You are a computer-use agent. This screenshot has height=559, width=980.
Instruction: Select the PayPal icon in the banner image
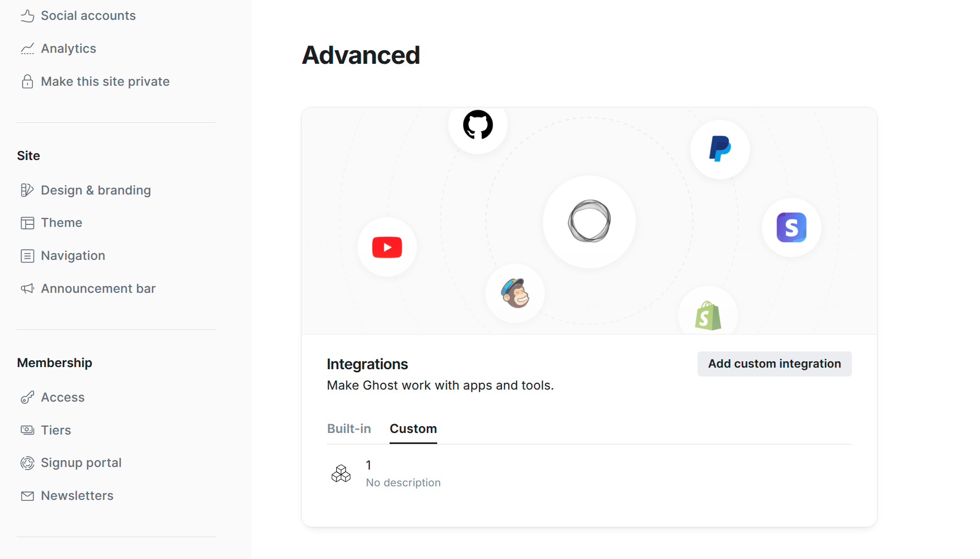point(720,149)
